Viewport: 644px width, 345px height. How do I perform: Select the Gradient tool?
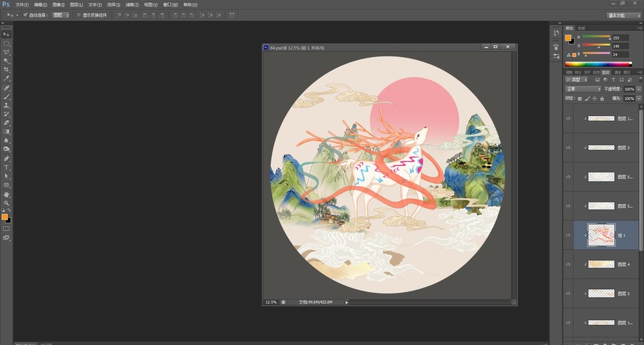pyautogui.click(x=6, y=132)
